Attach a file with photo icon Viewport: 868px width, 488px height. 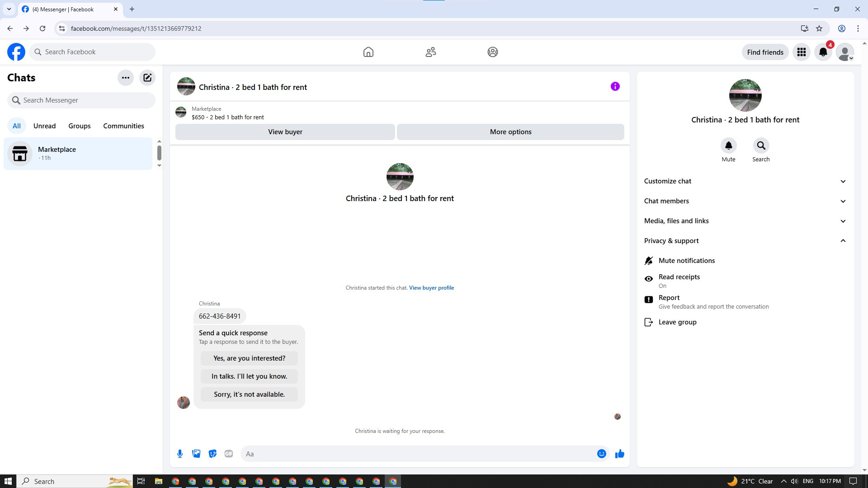tap(196, 454)
